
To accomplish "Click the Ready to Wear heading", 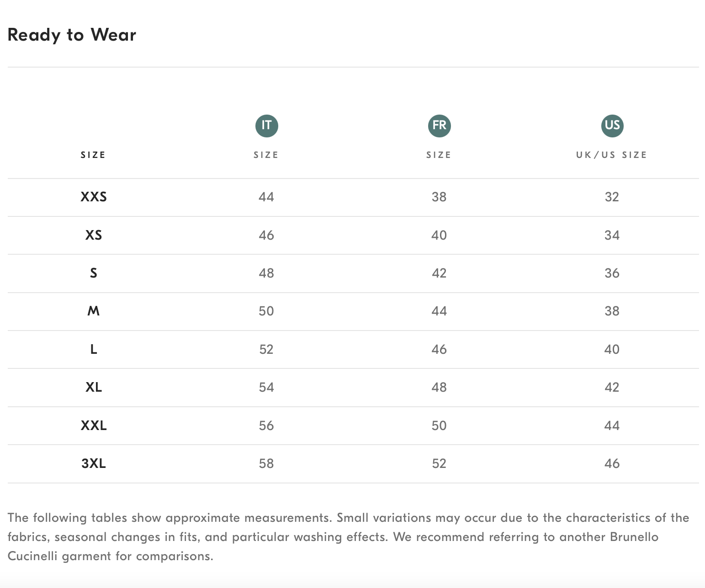I will pos(72,35).
